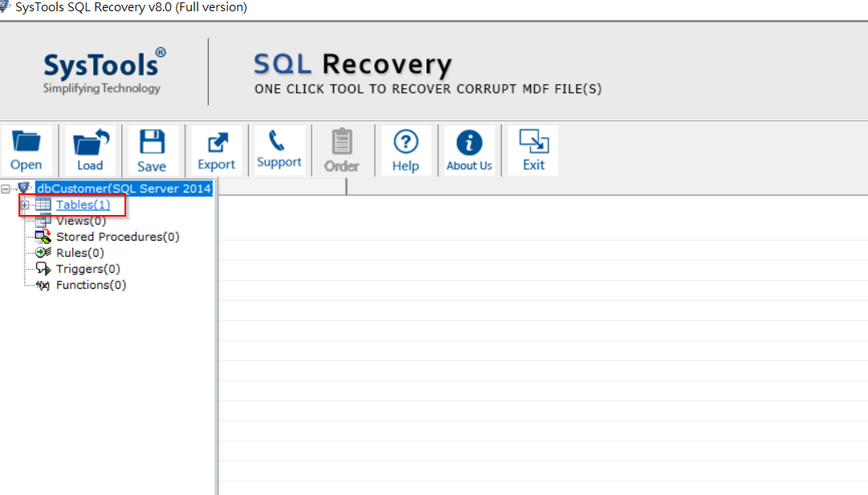Click the SysTools logo
The height and width of the screenshot is (495, 868).
click(x=104, y=71)
